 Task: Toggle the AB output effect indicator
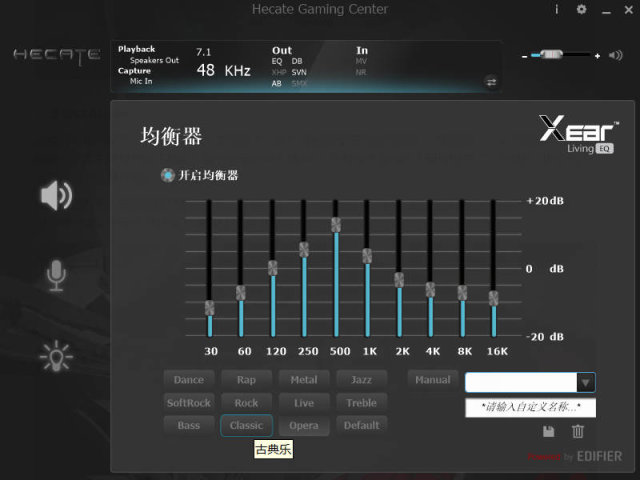pos(276,83)
